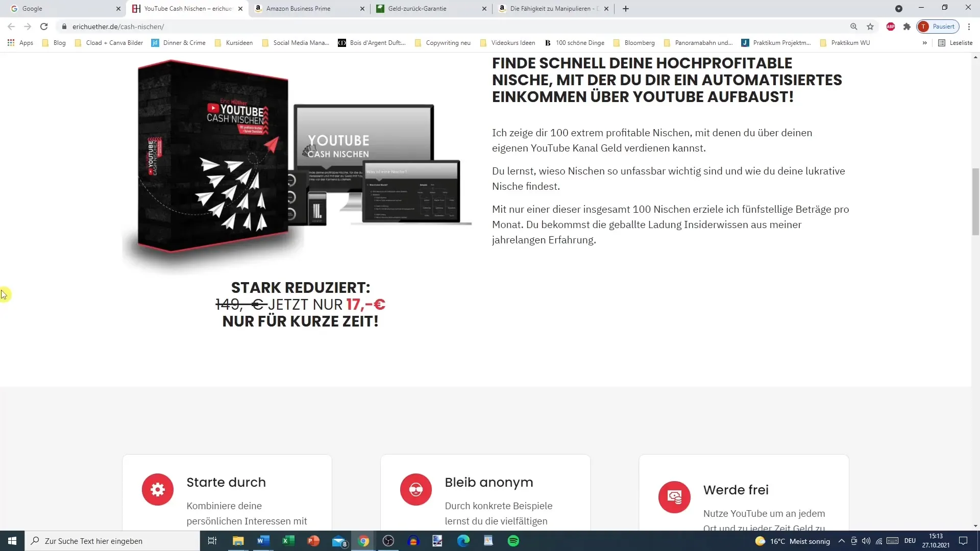
Task: Click the Windows search text box
Action: coord(112,541)
